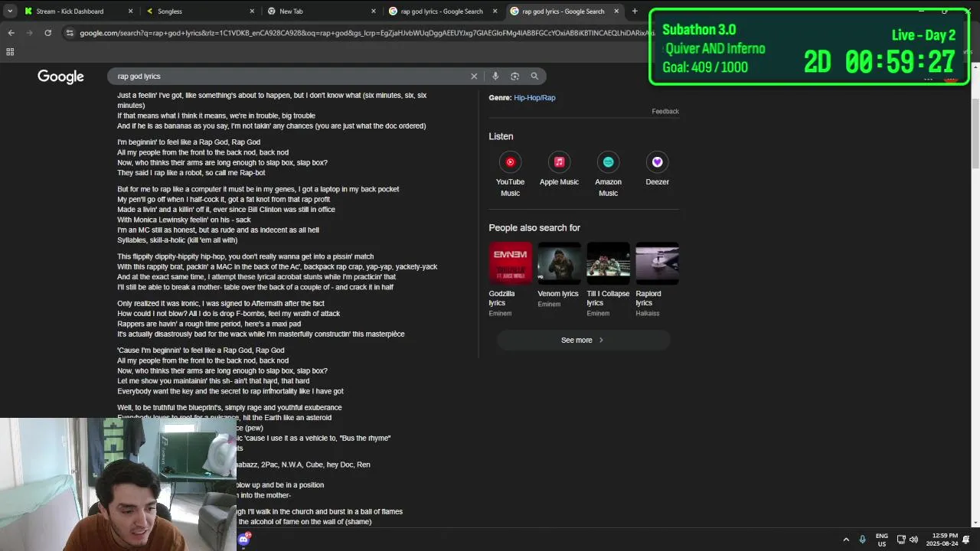Open Till I Collapse lyrics thumbnail

(608, 263)
